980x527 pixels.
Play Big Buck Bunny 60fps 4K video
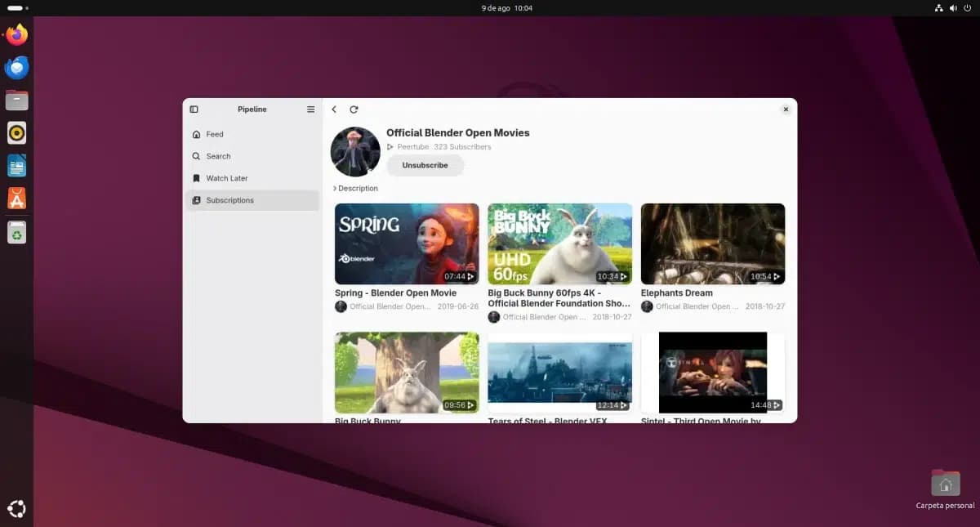(x=559, y=243)
